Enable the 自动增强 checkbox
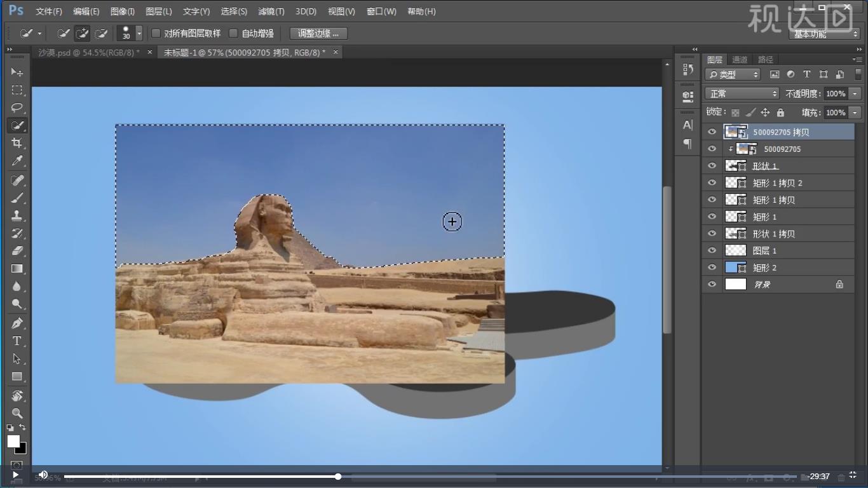 click(x=233, y=34)
